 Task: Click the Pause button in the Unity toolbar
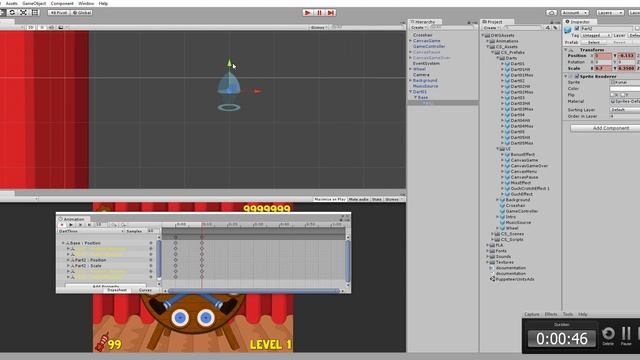click(319, 13)
